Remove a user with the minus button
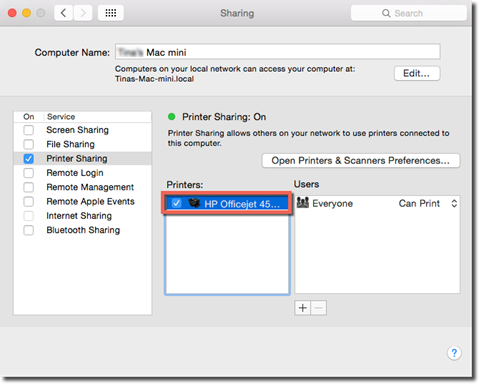The image size is (479, 384). pos(319,308)
